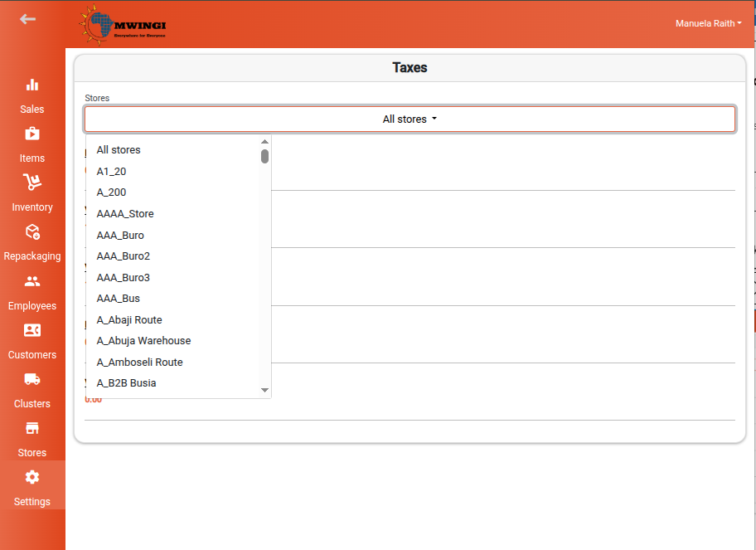Click the Mwingi logo
The image size is (756, 550).
point(123,25)
